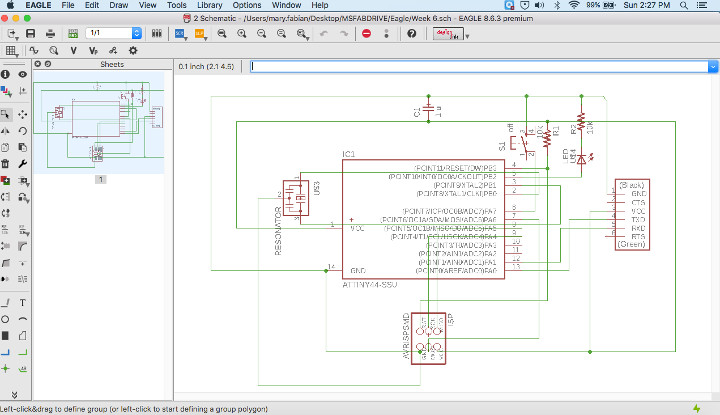
Task: Select the Show eye tool
Action: pyautogui.click(x=22, y=74)
